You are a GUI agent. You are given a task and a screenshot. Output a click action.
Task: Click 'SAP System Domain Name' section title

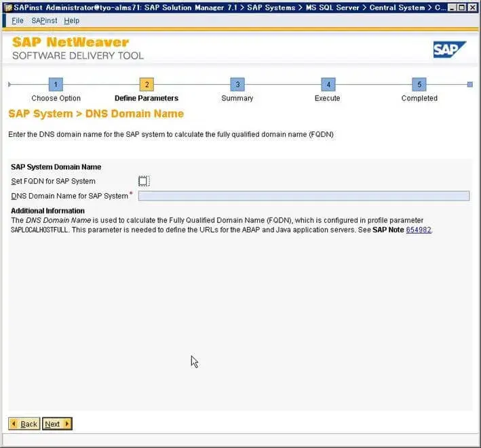[56, 167]
